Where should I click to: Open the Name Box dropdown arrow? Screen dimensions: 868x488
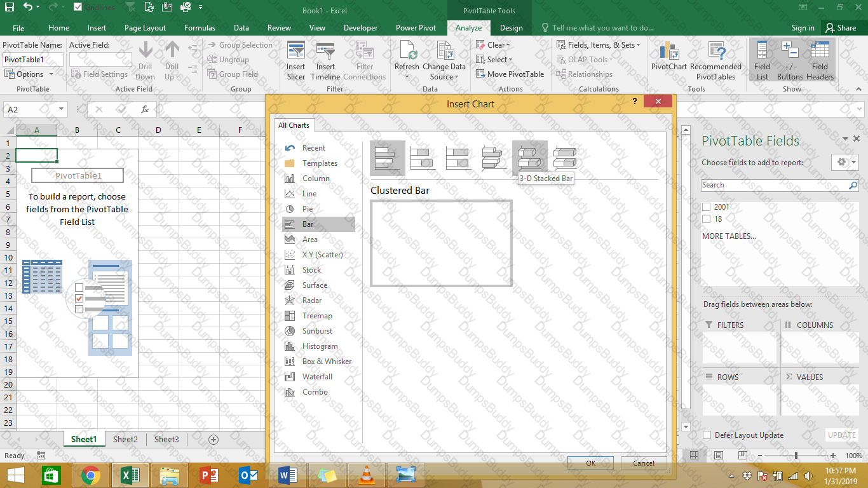pos(61,109)
